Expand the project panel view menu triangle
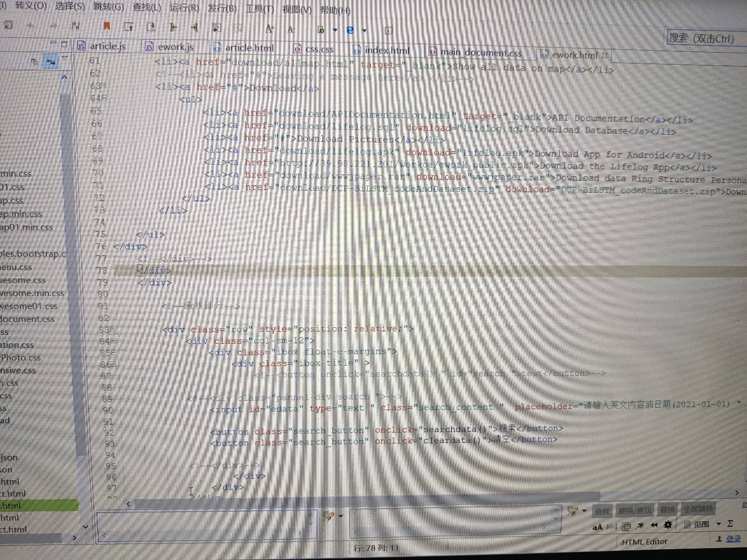 (x=65, y=59)
